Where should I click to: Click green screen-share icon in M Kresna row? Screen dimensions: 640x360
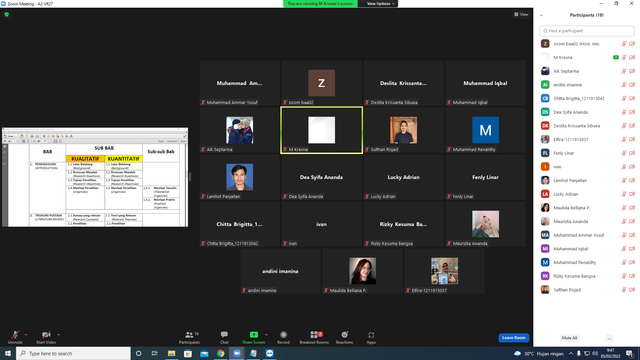tap(616, 58)
